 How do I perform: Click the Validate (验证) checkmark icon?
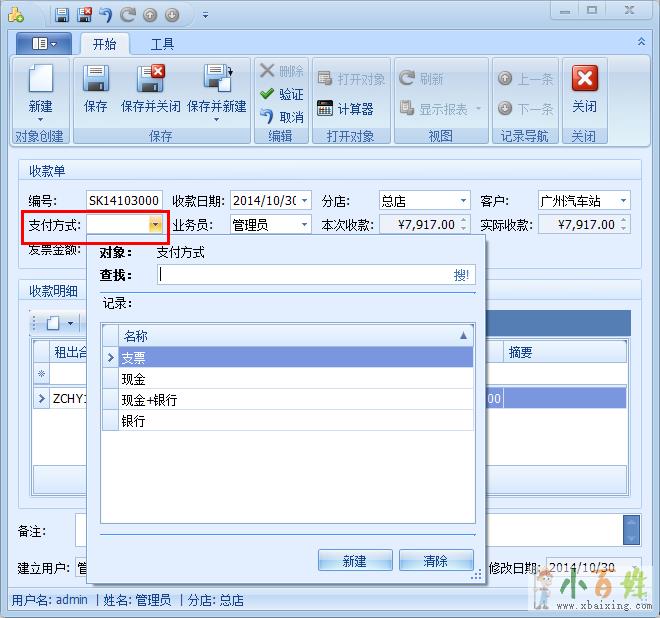pos(267,94)
